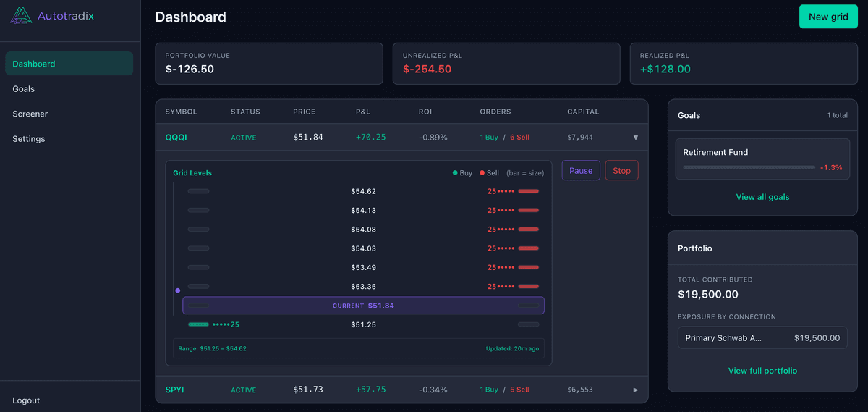Click the QQQI symbol

coord(176,138)
